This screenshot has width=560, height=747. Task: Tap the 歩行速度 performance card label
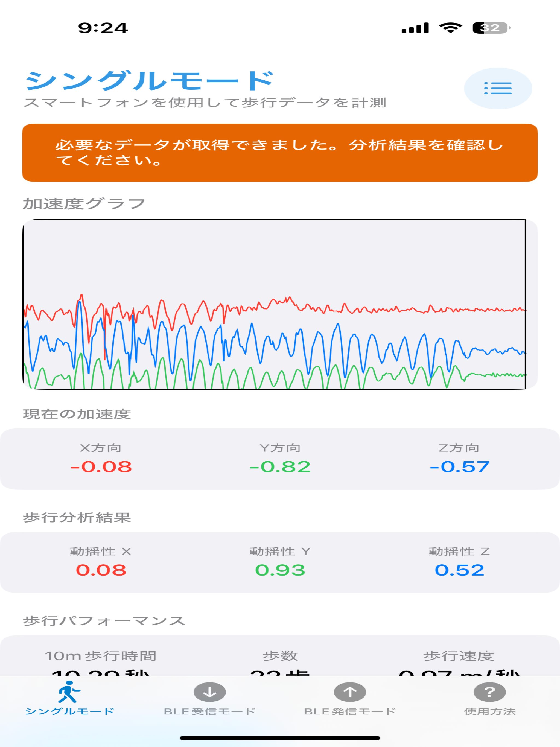coord(459,656)
